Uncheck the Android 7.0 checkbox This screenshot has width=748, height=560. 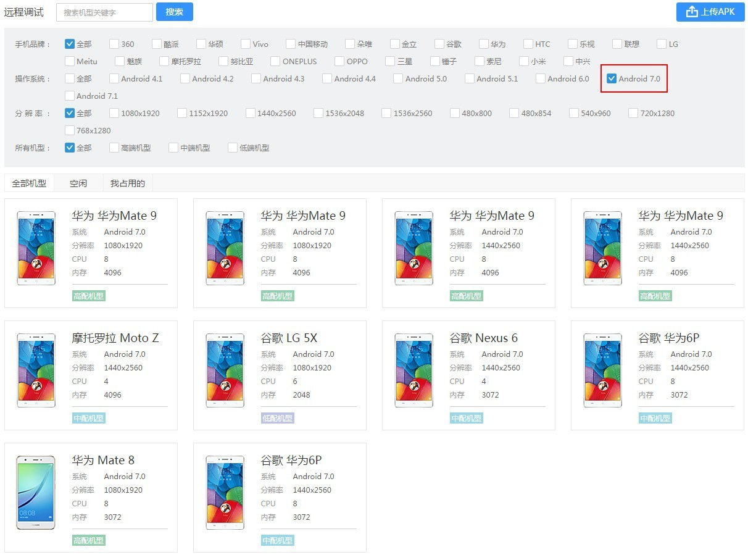(x=612, y=78)
